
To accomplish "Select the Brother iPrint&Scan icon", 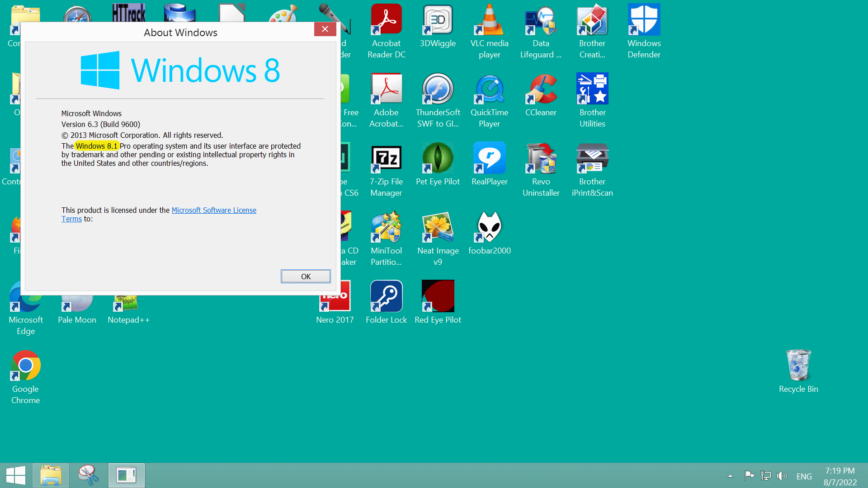I will point(592,170).
